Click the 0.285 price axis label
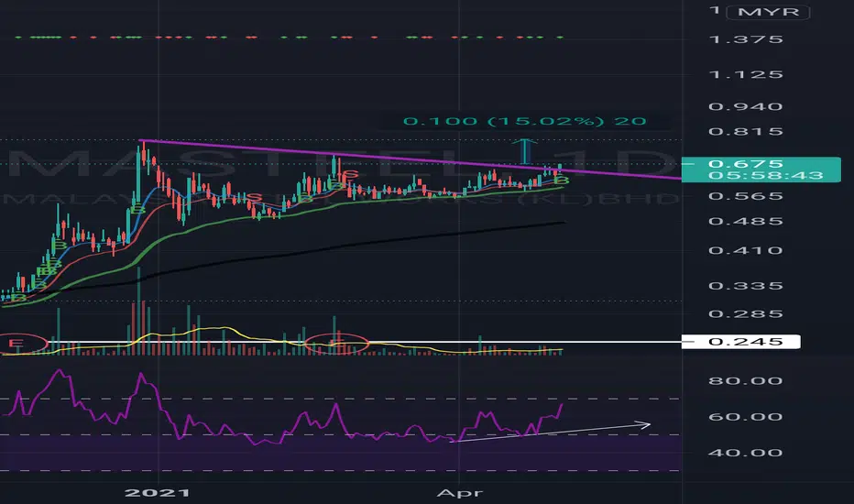The image size is (854, 504). [746, 313]
